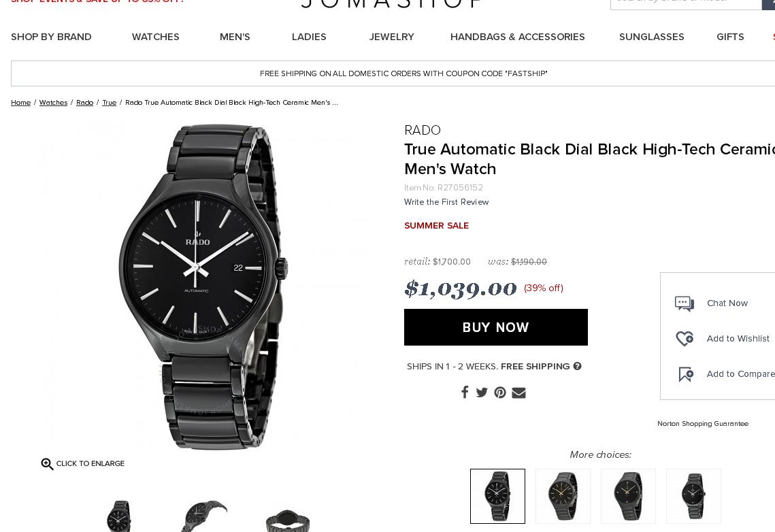
Task: Pin watch on Pinterest icon
Action: 500,393
